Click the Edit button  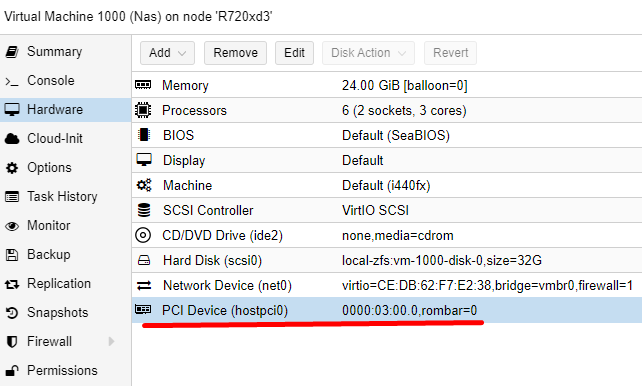(294, 53)
